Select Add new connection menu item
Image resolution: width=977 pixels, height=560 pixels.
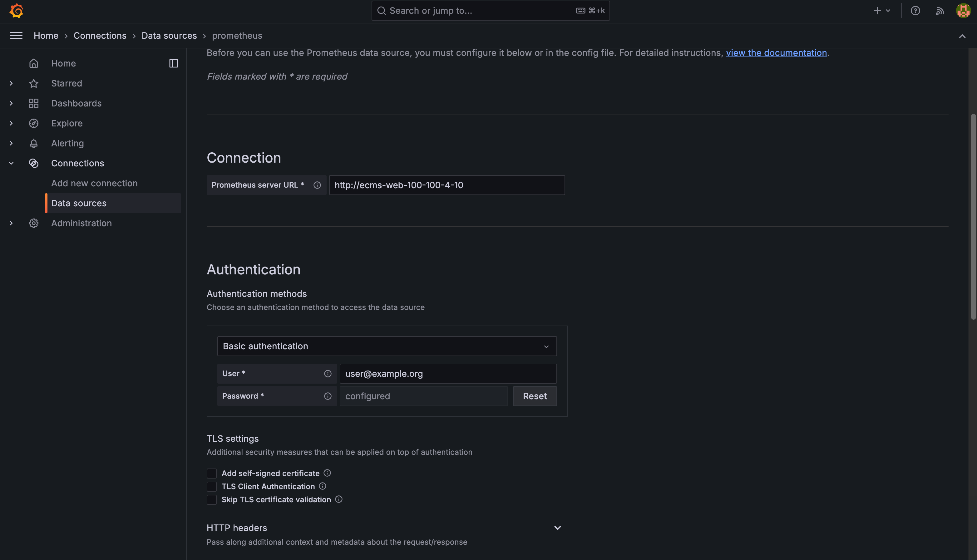pyautogui.click(x=95, y=184)
